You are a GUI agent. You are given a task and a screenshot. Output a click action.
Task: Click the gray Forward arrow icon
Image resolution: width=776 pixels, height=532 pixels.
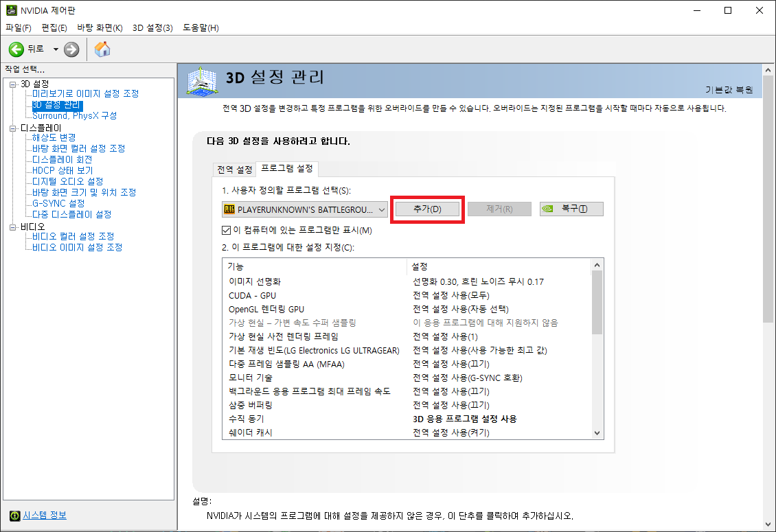pyautogui.click(x=71, y=49)
